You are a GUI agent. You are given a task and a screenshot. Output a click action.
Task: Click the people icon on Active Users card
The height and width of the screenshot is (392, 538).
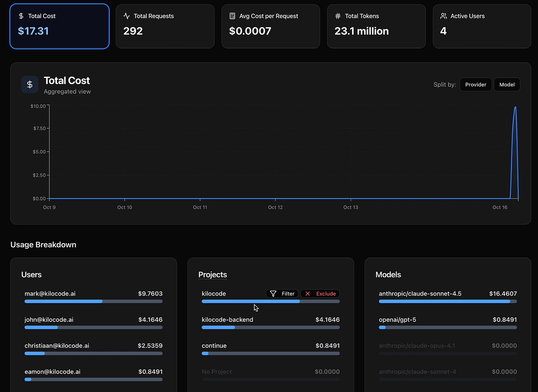pos(443,16)
